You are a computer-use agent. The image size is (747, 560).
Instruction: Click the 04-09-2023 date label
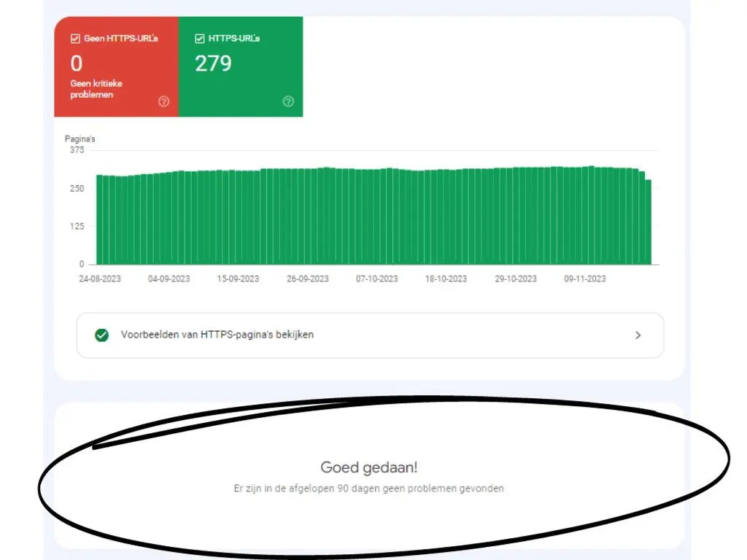[169, 279]
